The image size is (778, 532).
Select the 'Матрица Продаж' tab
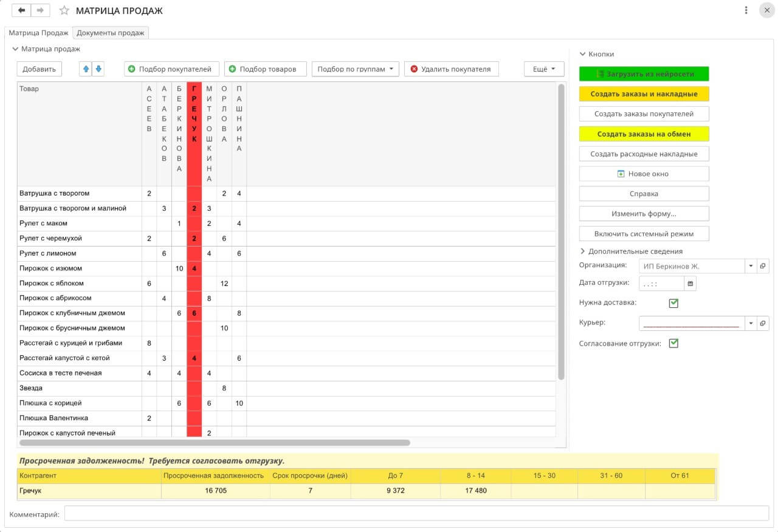coord(38,33)
